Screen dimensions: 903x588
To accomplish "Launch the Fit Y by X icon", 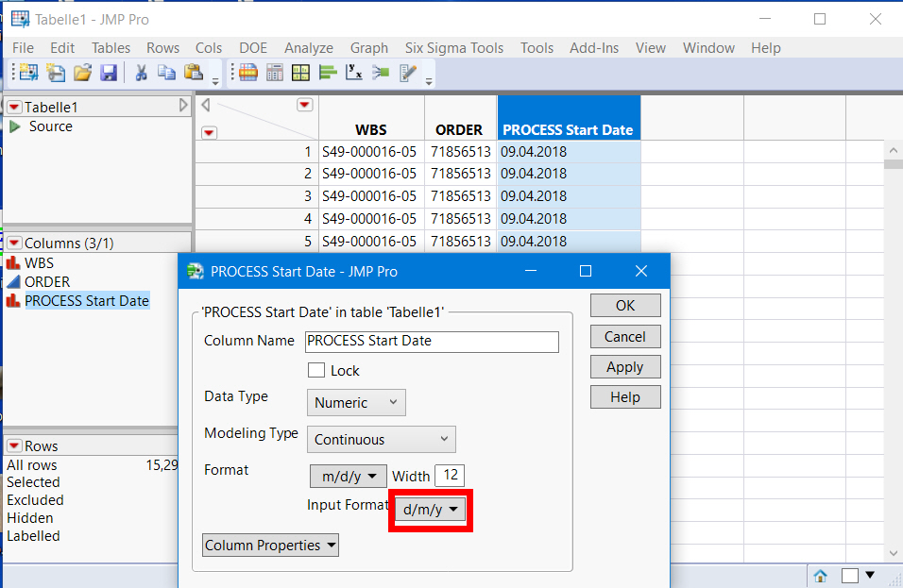I will (354, 73).
